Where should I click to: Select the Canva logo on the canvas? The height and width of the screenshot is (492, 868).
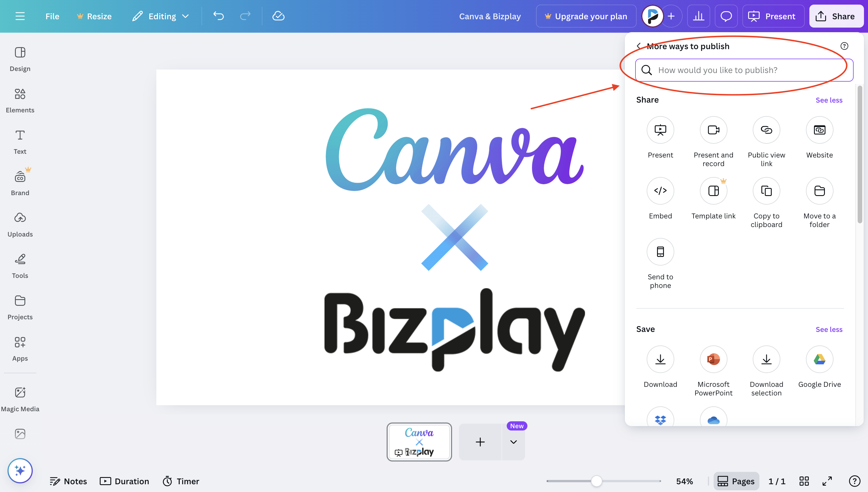[454, 149]
